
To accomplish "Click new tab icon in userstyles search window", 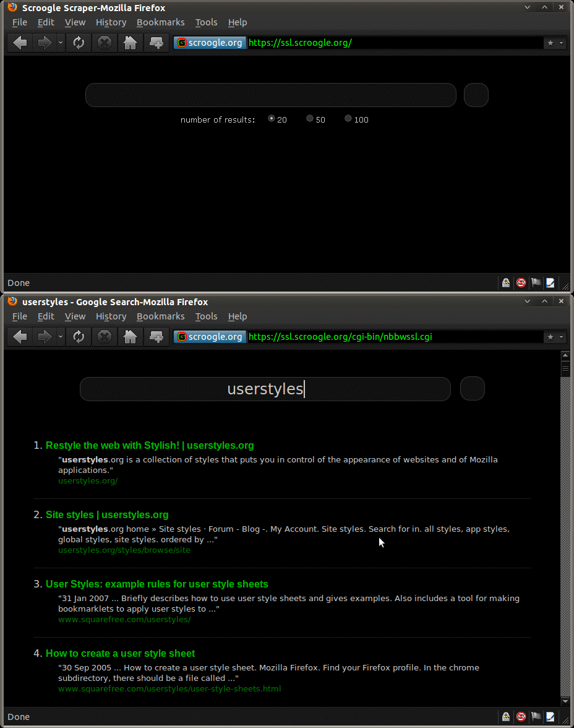I will tap(156, 337).
